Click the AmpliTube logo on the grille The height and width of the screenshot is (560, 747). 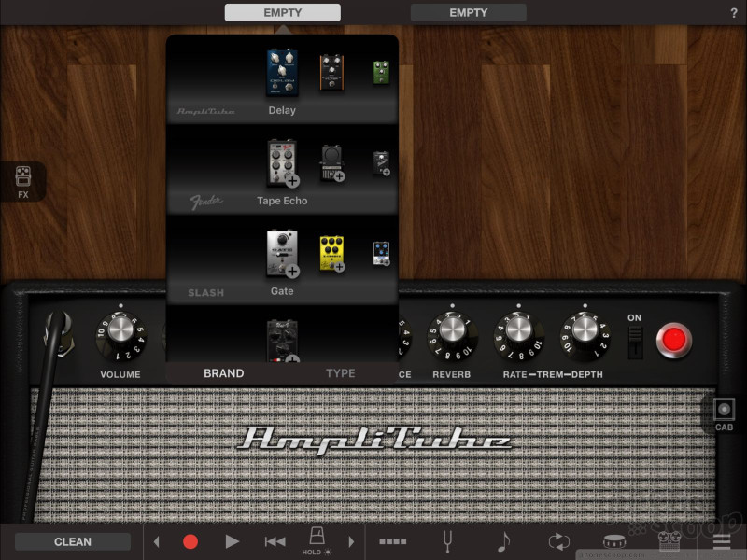[374, 439]
